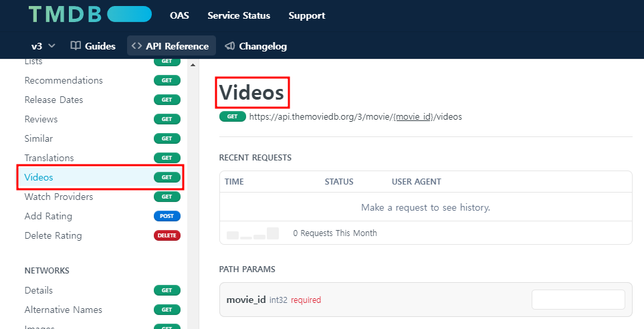Click the GET badge beside Alternative Names
644x329 pixels.
(167, 310)
